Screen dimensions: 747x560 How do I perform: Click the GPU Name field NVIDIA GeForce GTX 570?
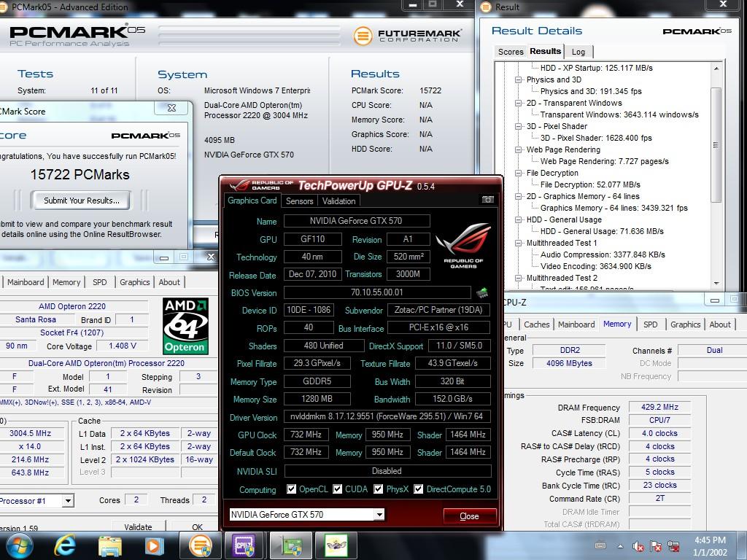tap(357, 220)
